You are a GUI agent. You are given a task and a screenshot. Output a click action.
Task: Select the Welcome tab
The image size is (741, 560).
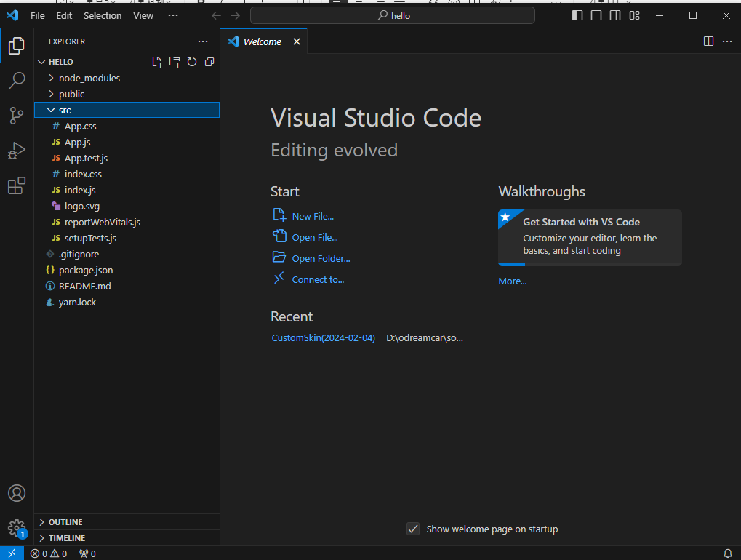263,41
